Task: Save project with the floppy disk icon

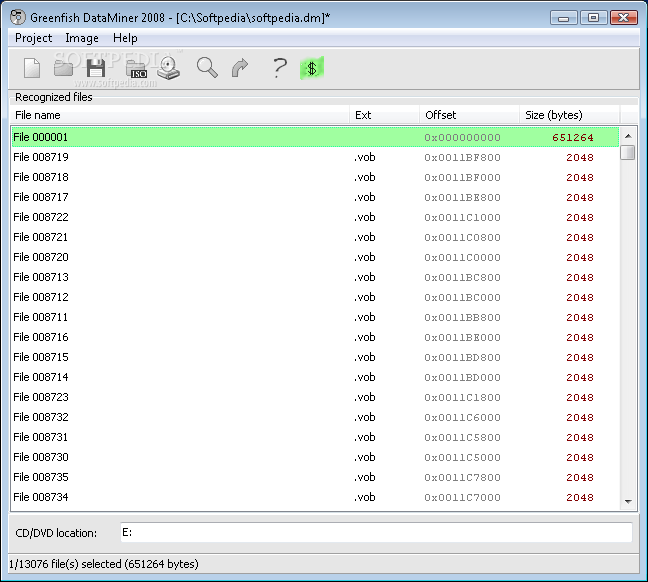Action: click(95, 68)
